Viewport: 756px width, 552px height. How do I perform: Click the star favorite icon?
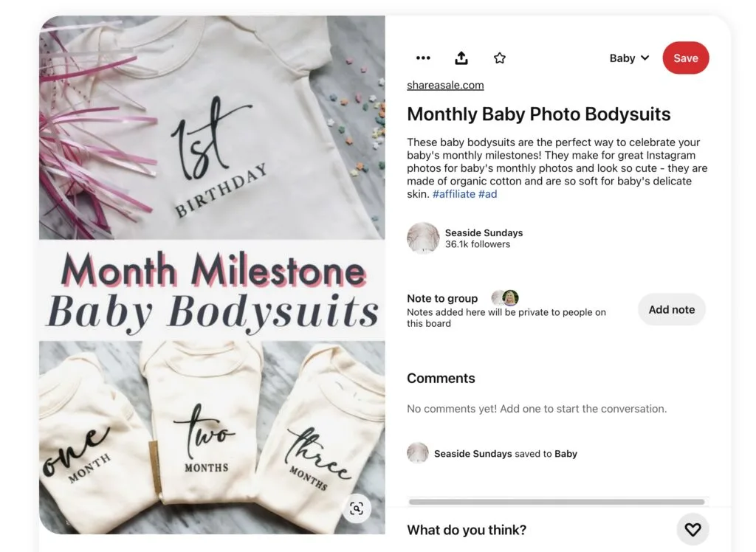point(500,58)
